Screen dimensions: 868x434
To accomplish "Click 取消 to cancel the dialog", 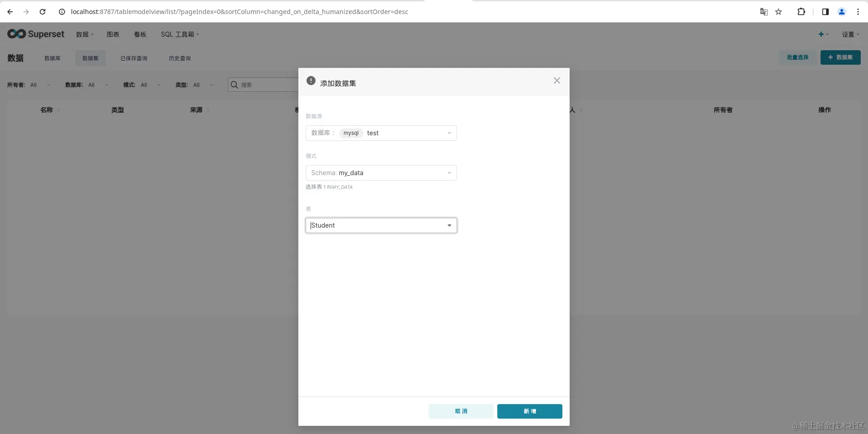I will 461,411.
